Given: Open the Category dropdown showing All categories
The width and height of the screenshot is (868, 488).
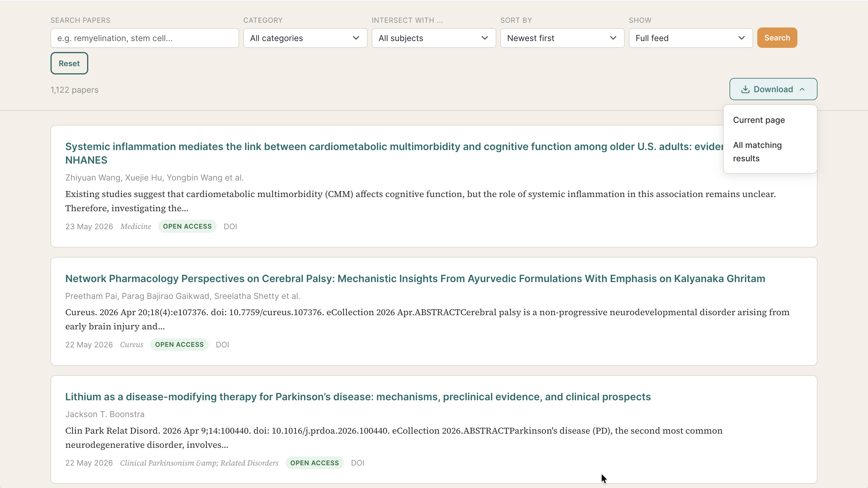Looking at the screenshot, I should (305, 38).
